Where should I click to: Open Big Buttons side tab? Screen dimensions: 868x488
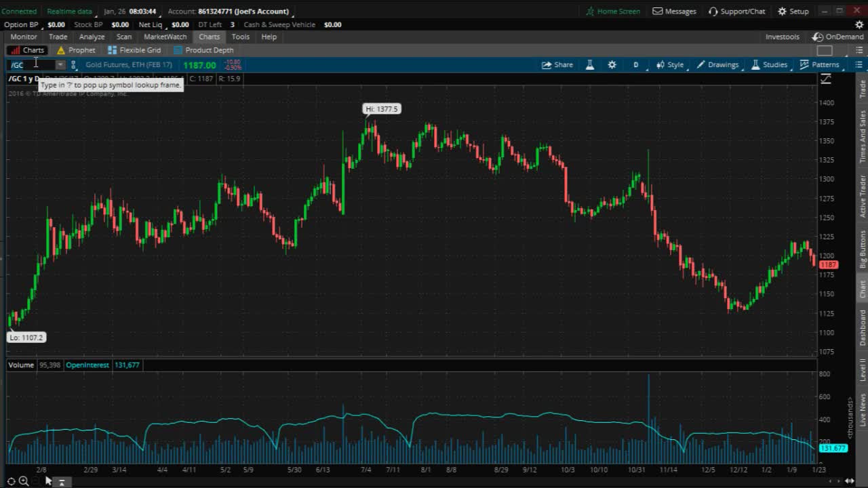pos(863,249)
